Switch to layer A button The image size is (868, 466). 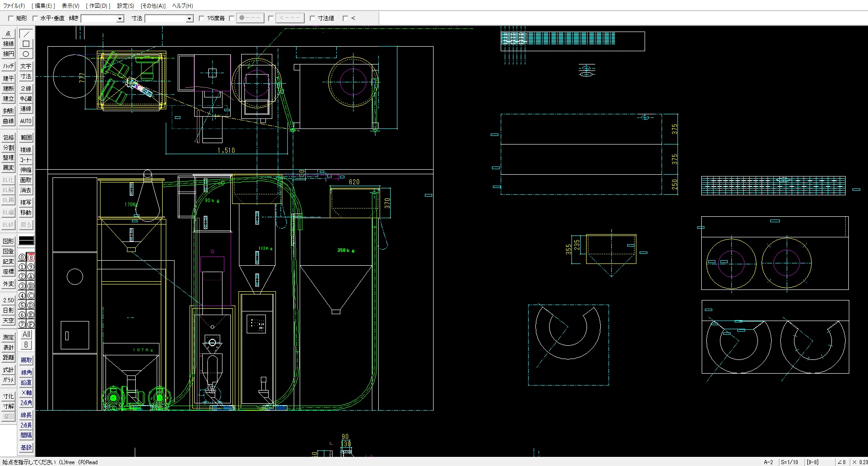[x=31, y=277]
